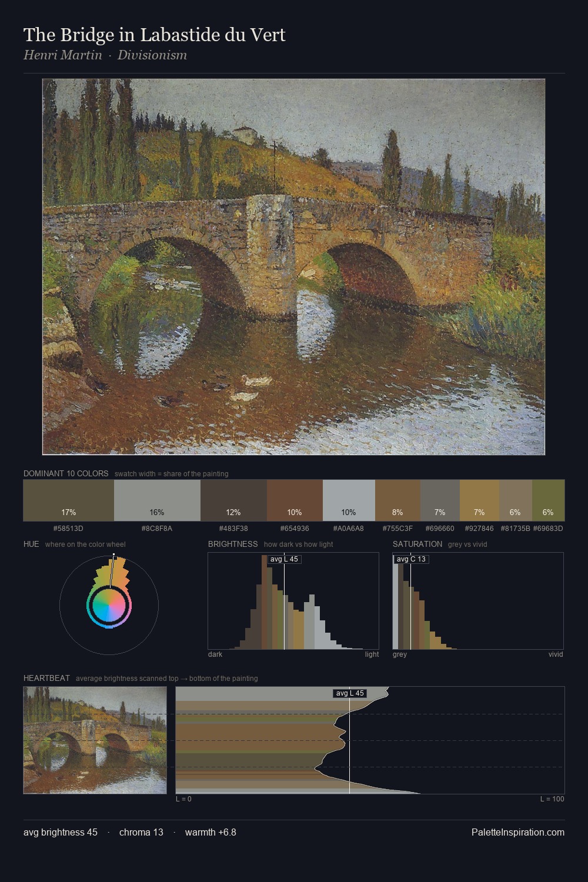Viewport: 588px width, 882px height.
Task: Select the #69683D olive green swatch
Action: [x=548, y=500]
